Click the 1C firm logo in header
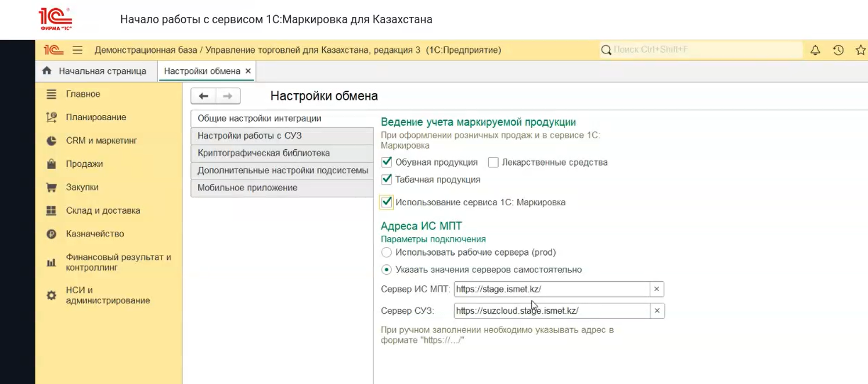868x384 pixels. pos(55,19)
